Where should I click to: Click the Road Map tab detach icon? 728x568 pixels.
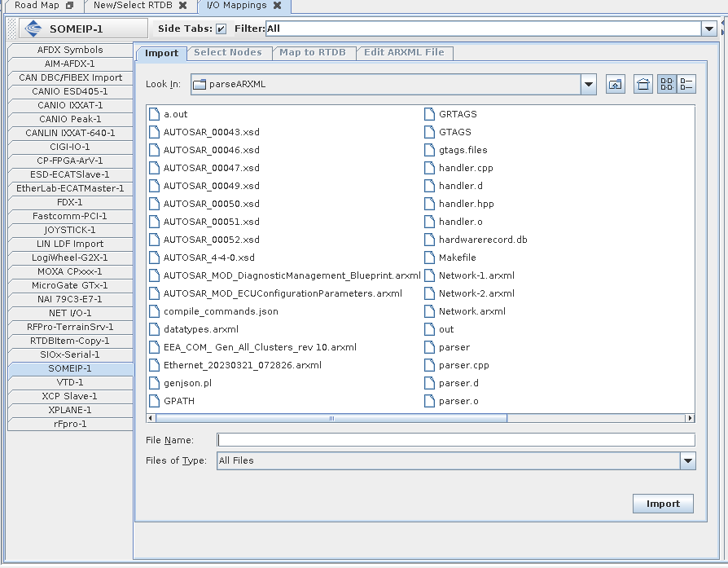pyautogui.click(x=70, y=5)
